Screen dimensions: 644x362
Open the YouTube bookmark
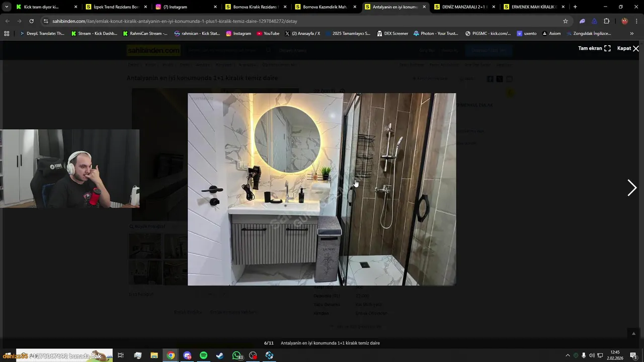(268, 33)
